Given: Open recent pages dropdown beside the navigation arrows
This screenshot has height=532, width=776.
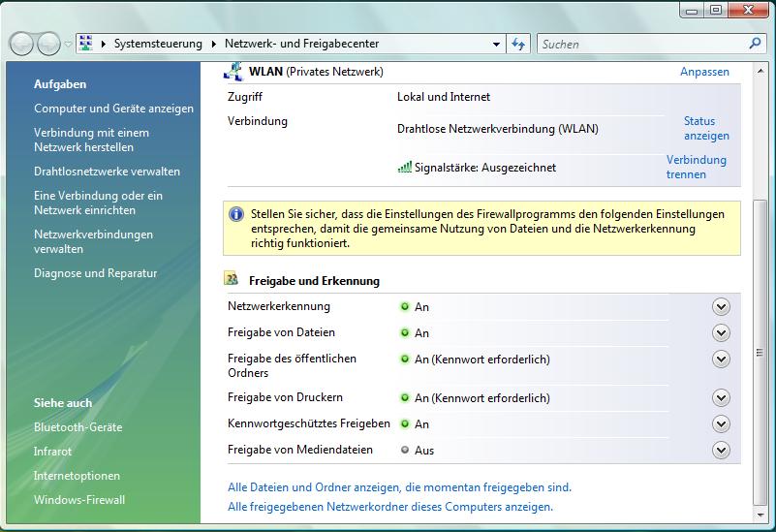Looking at the screenshot, I should tap(68, 44).
